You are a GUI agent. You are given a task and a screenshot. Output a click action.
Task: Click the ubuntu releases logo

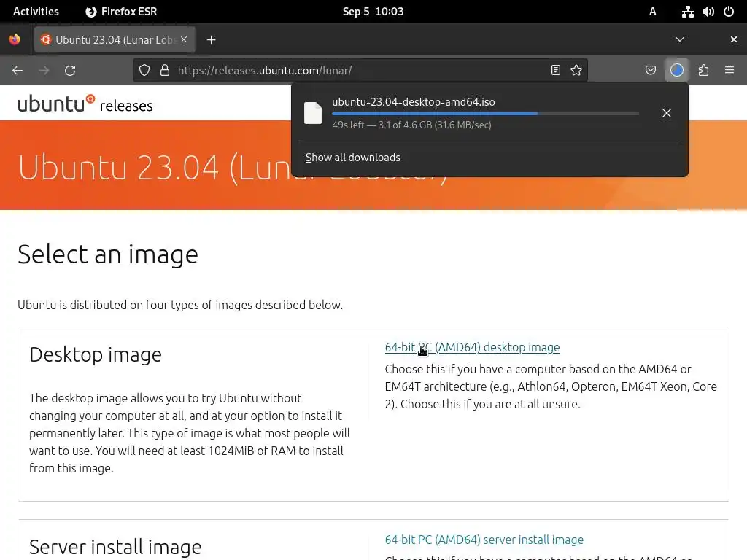pos(85,104)
